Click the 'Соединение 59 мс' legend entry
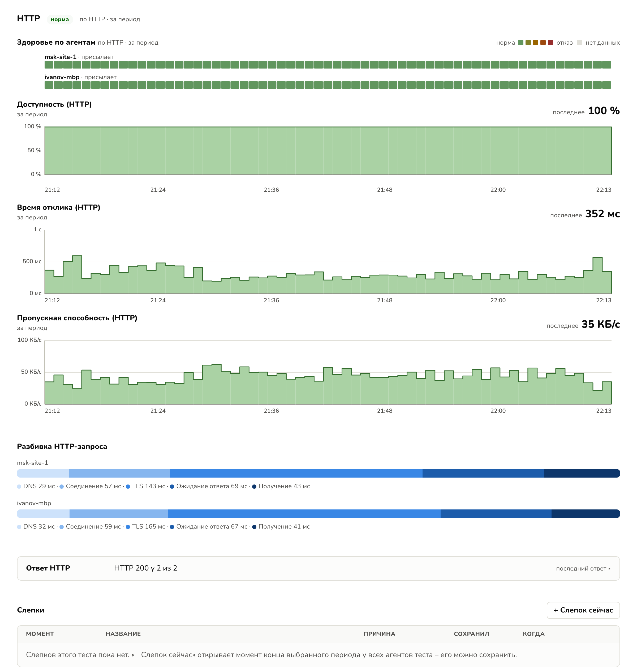The width and height of the screenshot is (637, 672). tap(90, 527)
